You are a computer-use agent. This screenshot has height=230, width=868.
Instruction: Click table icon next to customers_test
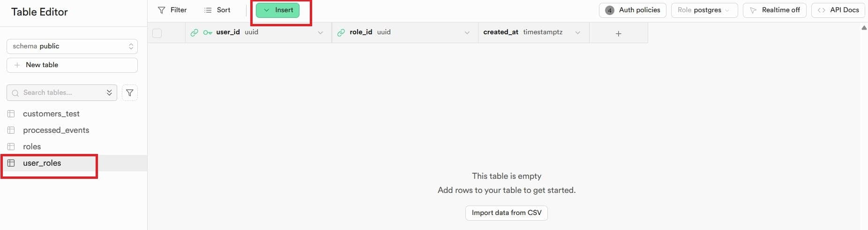(11, 114)
